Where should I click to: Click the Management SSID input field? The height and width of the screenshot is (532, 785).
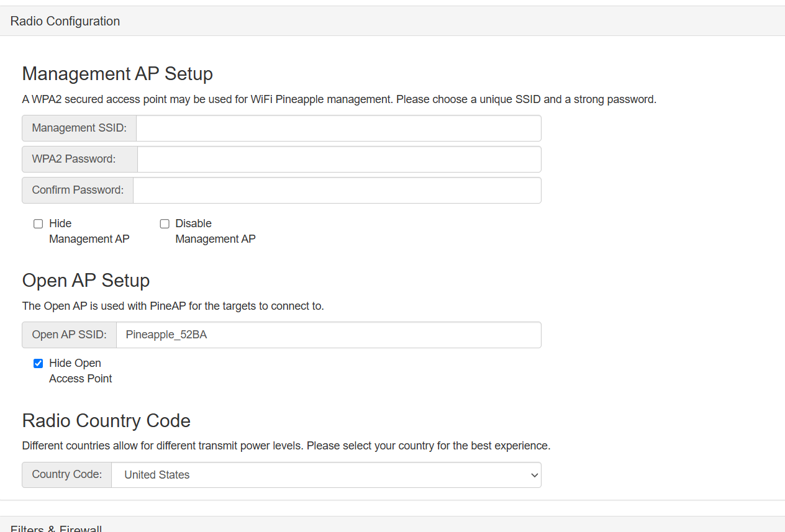[338, 128]
